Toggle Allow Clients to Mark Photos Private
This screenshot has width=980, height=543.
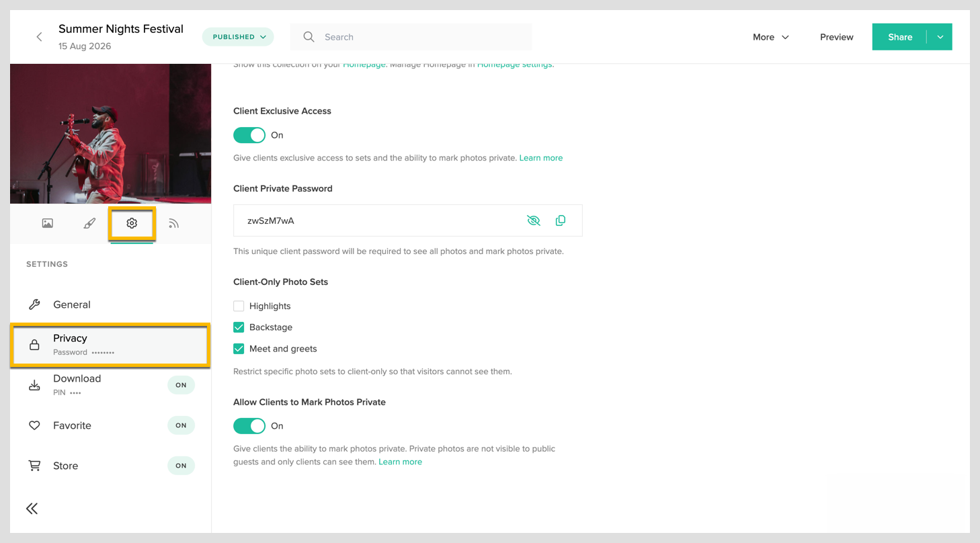249,426
